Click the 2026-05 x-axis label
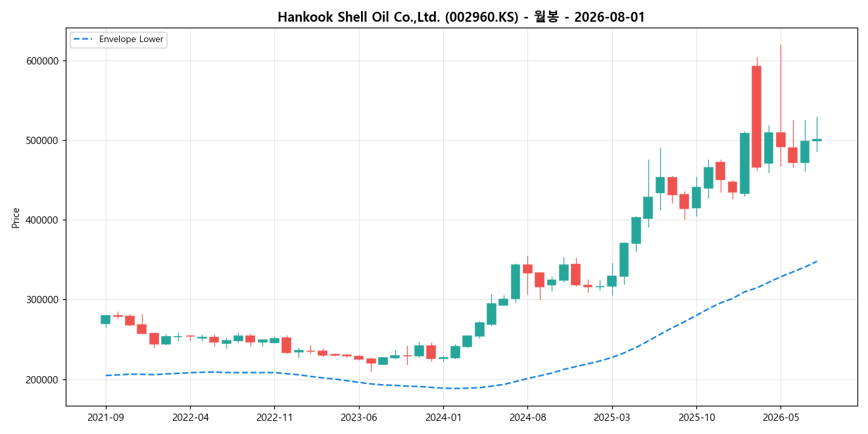This screenshot has width=868, height=434. click(x=781, y=417)
